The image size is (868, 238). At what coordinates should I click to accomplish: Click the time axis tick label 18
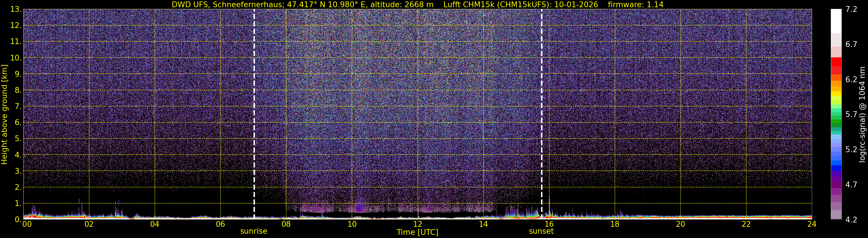tap(614, 224)
